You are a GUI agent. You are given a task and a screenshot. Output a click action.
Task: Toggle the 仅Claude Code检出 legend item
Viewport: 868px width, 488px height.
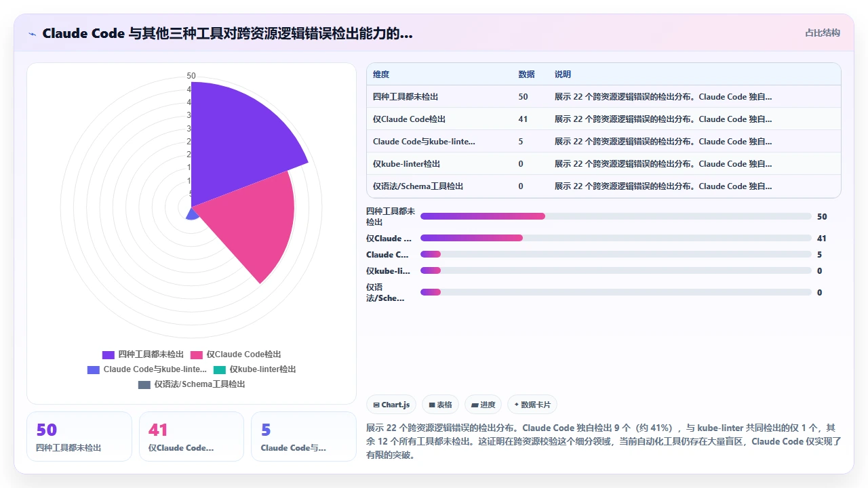(235, 354)
